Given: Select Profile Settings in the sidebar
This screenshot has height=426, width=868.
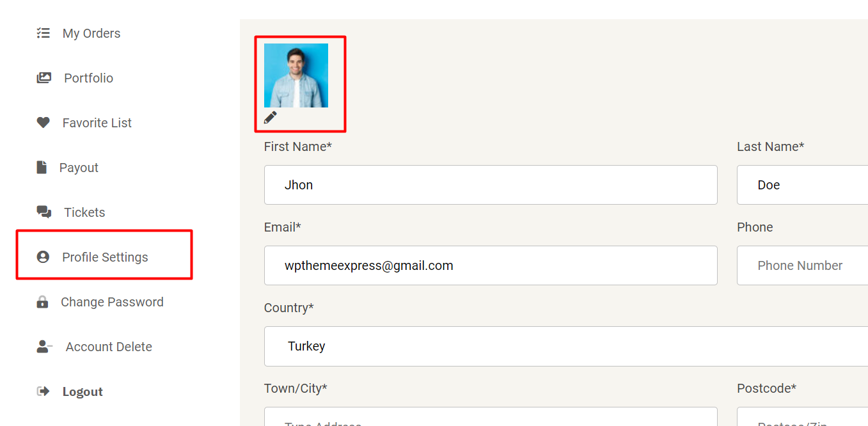Looking at the screenshot, I should 105,257.
